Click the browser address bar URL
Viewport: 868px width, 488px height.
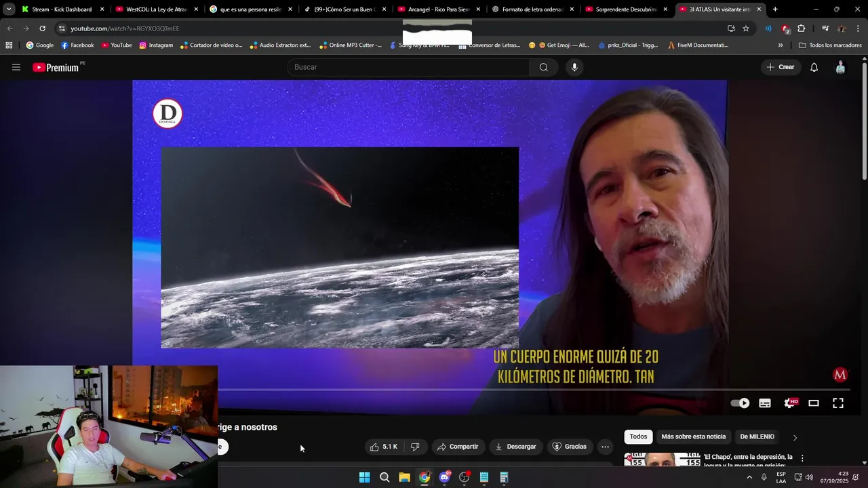[125, 28]
